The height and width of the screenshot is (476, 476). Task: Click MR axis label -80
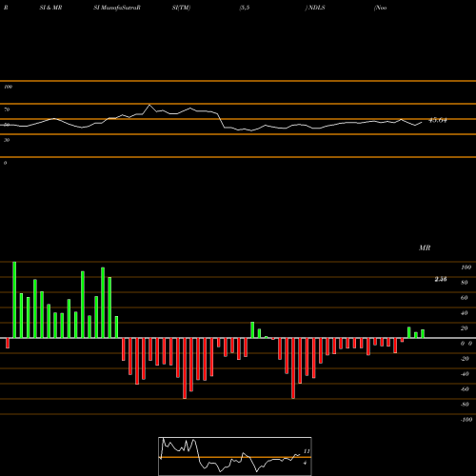click(x=465, y=405)
